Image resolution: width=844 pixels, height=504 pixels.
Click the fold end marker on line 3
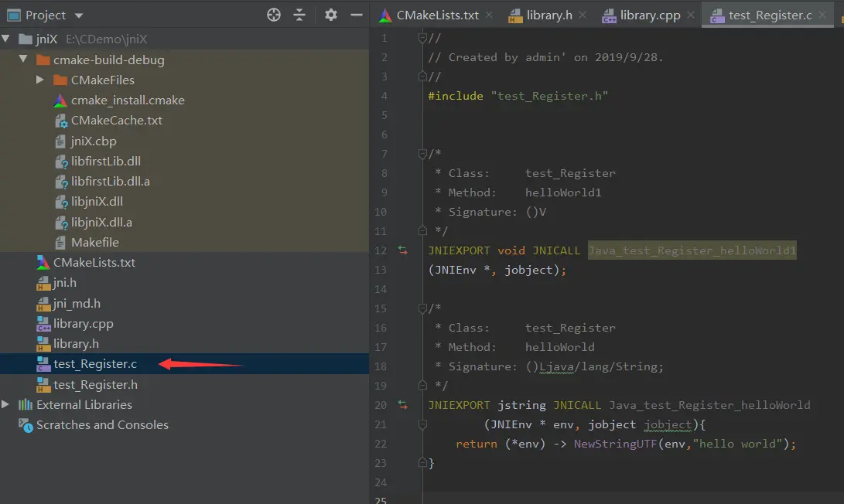tap(422, 77)
